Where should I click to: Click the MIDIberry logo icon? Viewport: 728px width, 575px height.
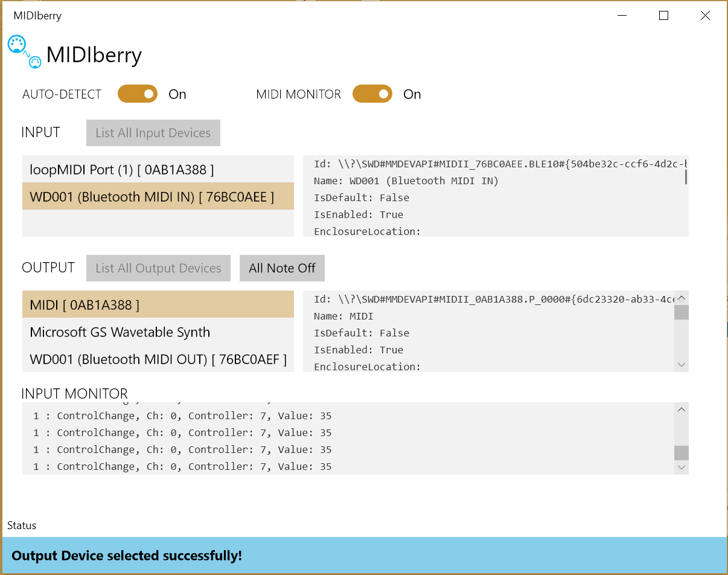[x=25, y=53]
